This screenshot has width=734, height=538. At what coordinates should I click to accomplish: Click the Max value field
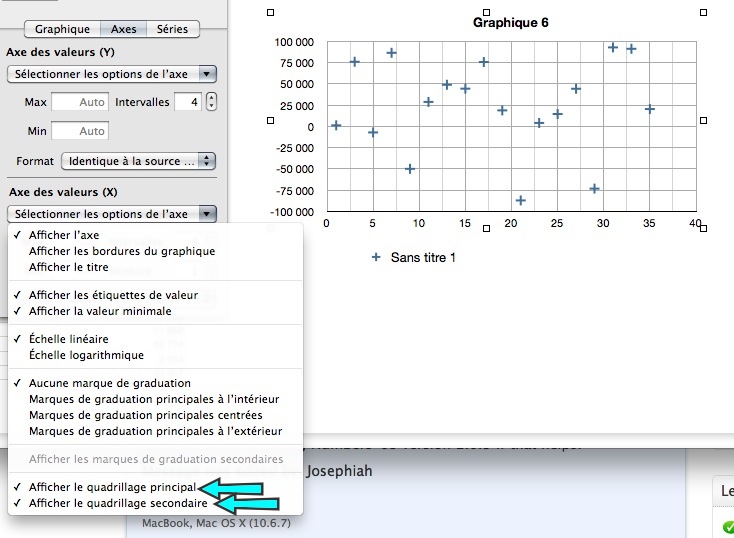tap(80, 102)
